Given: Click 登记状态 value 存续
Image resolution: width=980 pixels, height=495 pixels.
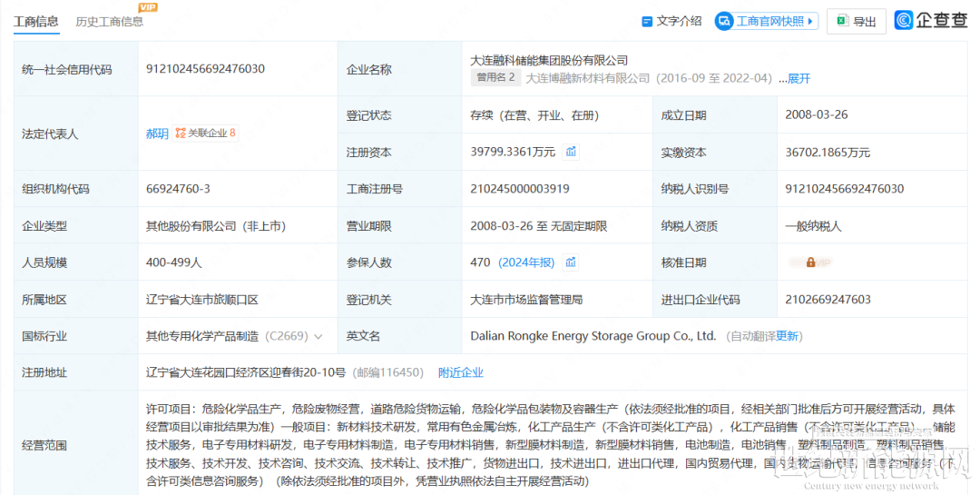Looking at the screenshot, I should pyautogui.click(x=535, y=115).
